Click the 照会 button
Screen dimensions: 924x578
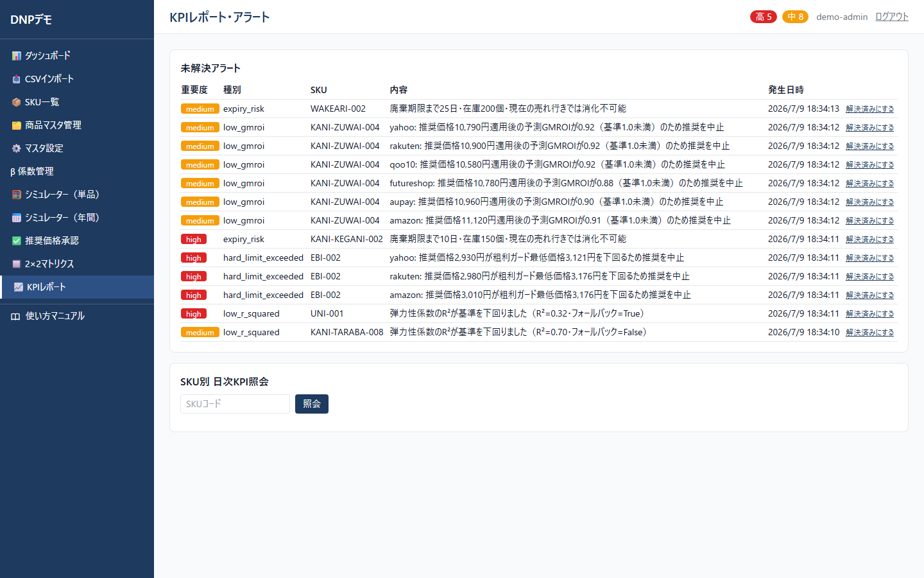tap(312, 404)
